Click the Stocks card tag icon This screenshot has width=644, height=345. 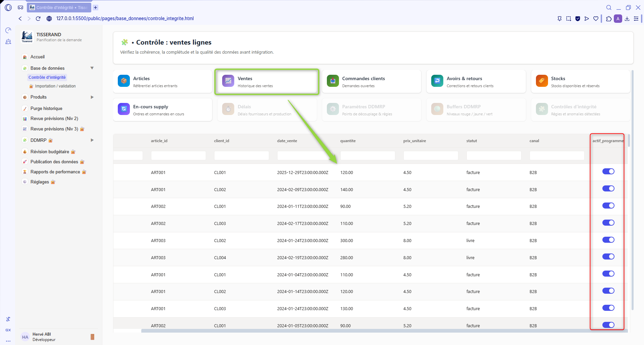542,81
